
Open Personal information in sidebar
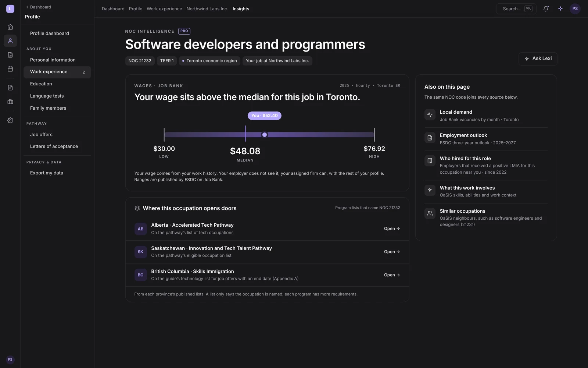57,60
